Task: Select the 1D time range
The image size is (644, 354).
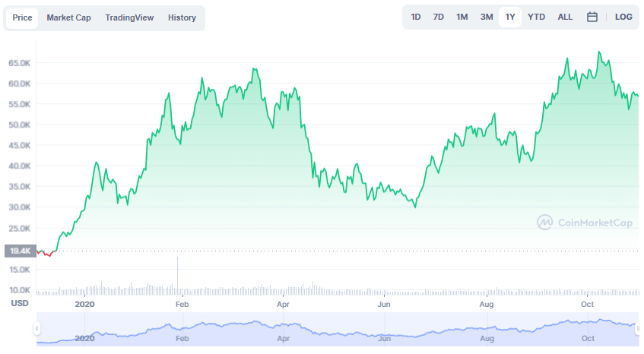Action: pyautogui.click(x=416, y=17)
